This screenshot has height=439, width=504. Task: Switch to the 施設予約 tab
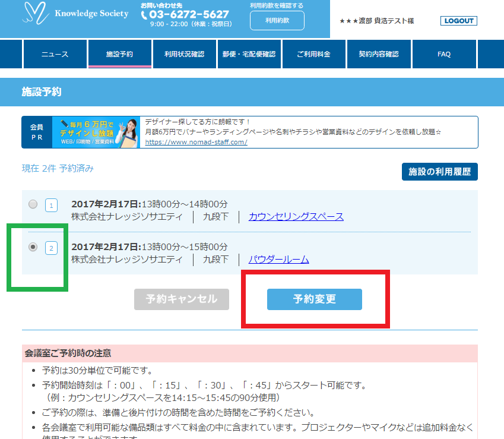[119, 55]
